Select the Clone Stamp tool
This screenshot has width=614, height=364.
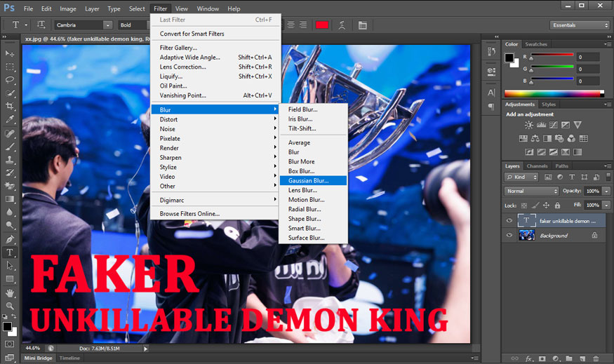click(x=10, y=160)
